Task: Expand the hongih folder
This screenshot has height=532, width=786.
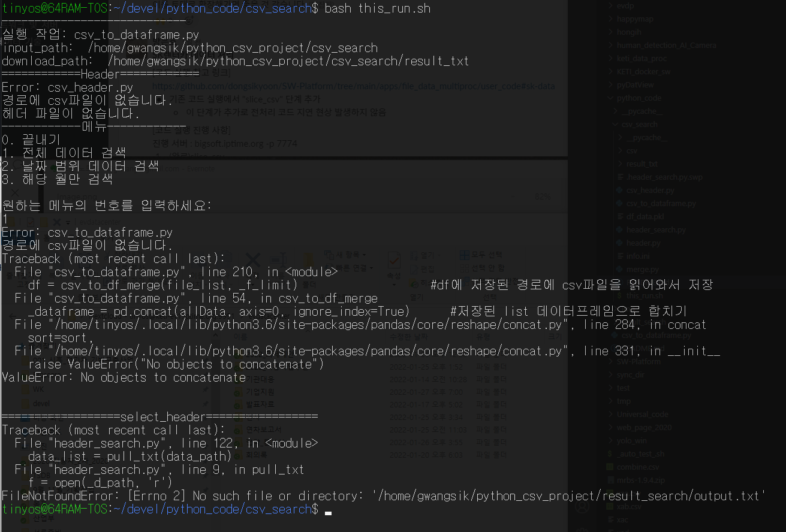Action: [x=611, y=32]
